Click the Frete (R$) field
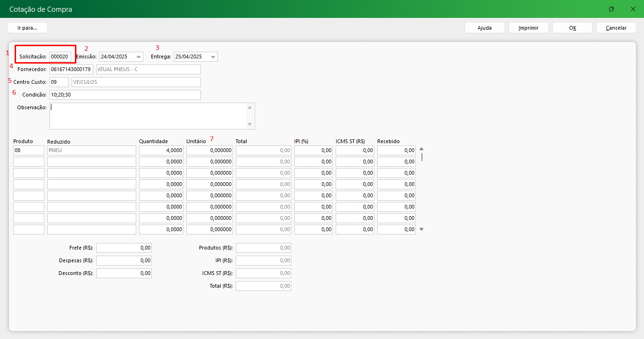This screenshot has height=339, width=644. (x=124, y=248)
